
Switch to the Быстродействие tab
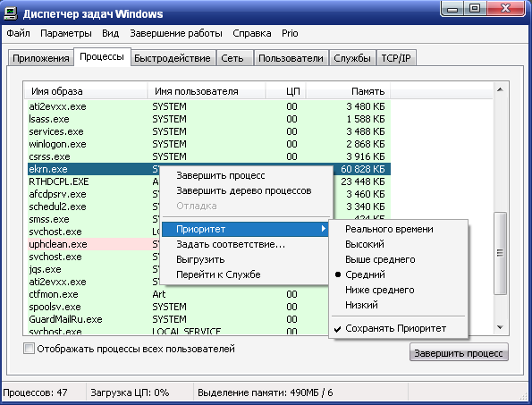[173, 58]
